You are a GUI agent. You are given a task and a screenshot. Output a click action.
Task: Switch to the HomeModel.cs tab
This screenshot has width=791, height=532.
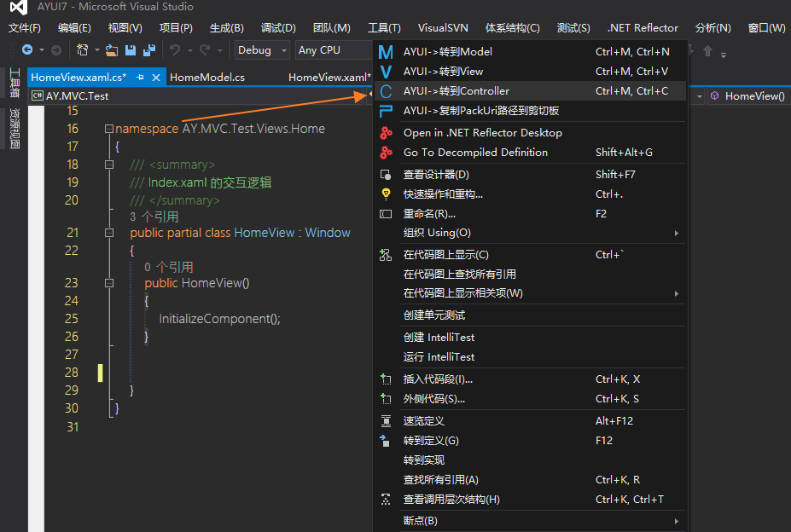pyautogui.click(x=207, y=77)
